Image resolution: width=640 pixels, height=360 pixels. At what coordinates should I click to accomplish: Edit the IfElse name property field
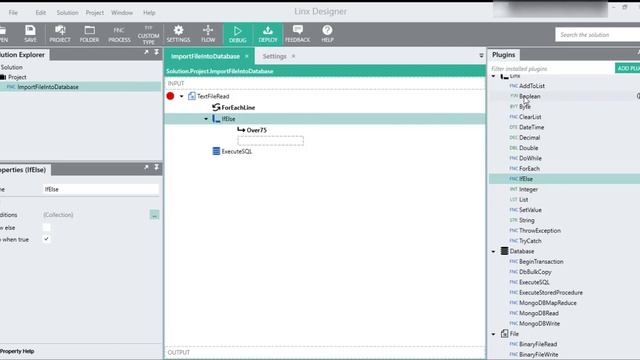point(101,189)
